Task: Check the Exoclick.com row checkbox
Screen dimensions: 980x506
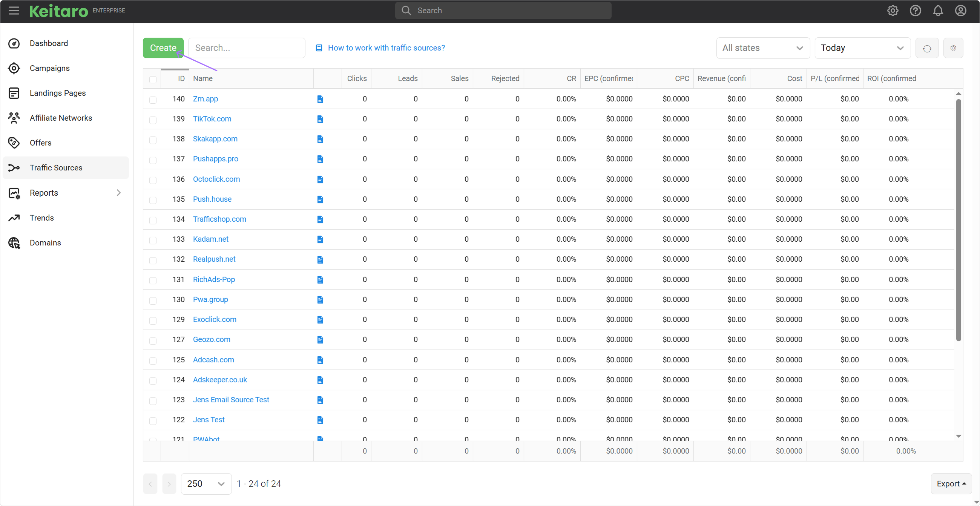Action: click(153, 320)
